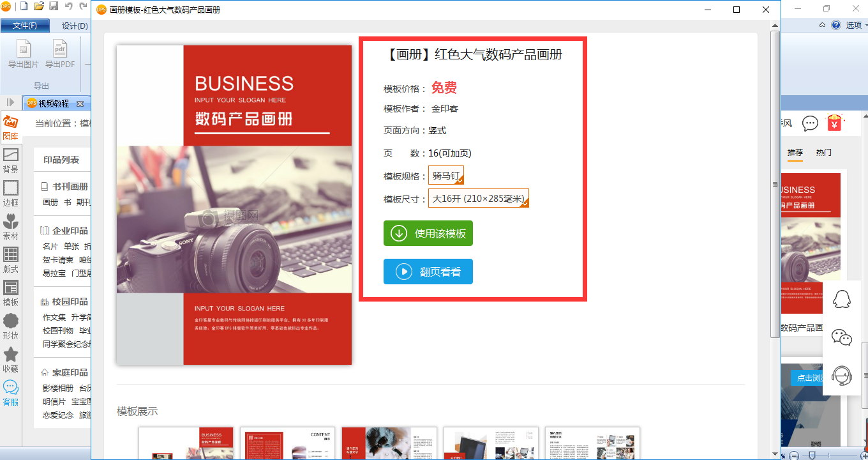The image size is (868, 460).
Task: Open the 收藏 favorites star icon
Action: 11,360
